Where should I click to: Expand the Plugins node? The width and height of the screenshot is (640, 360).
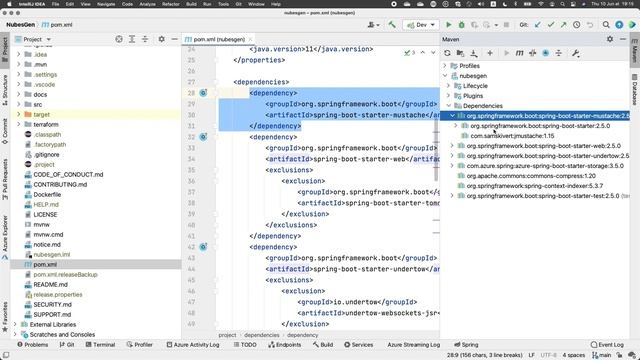[x=449, y=96]
